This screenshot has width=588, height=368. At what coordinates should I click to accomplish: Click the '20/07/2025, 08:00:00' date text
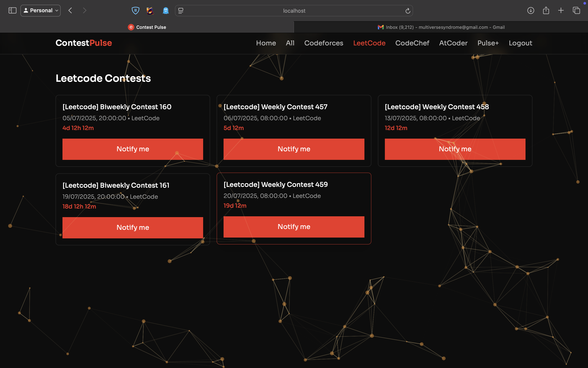point(255,196)
